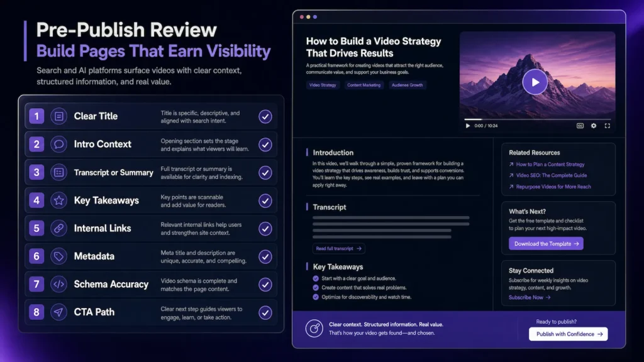Click the CTA Path paper plane icon

pyautogui.click(x=58, y=312)
